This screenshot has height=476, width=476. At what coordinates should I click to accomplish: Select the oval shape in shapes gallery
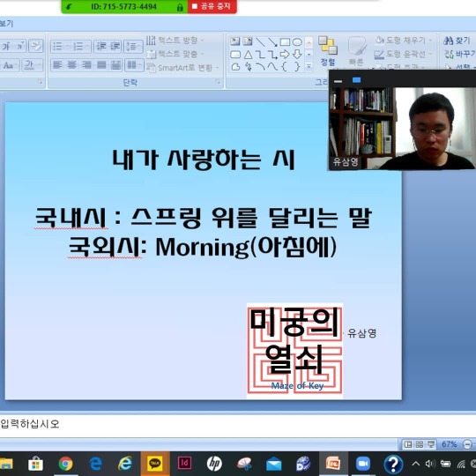tap(297, 42)
